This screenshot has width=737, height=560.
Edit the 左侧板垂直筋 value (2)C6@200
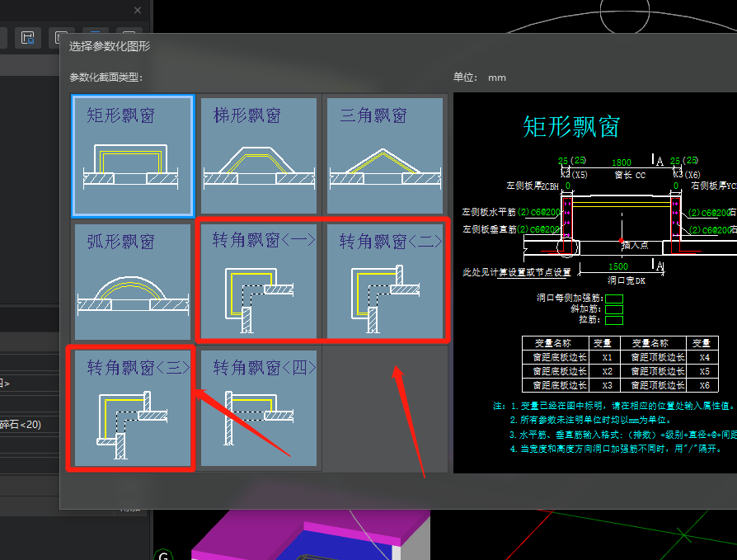[x=539, y=229]
